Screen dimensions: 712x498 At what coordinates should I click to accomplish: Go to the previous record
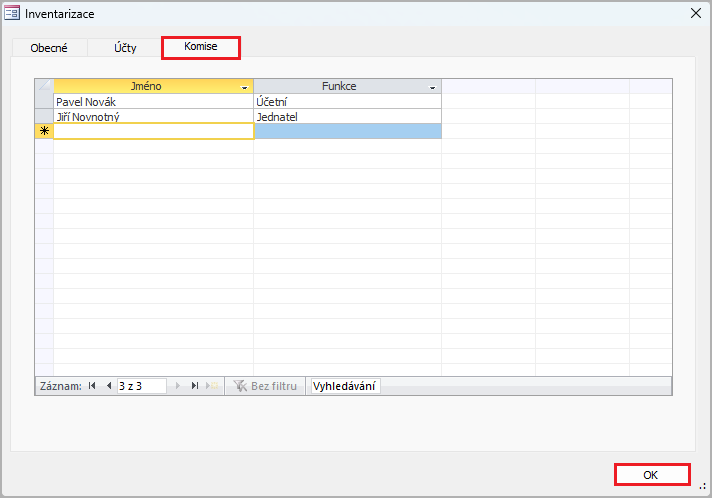(108, 385)
